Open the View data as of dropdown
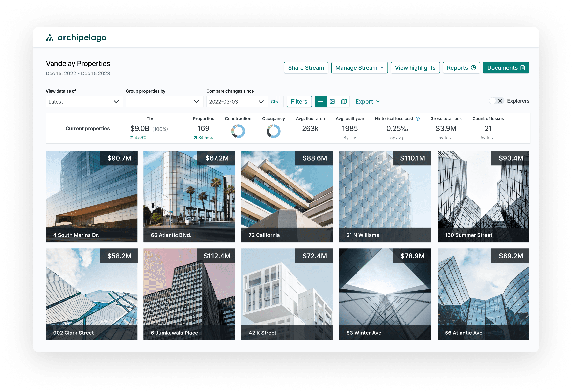The width and height of the screenshot is (572, 392). pyautogui.click(x=84, y=102)
